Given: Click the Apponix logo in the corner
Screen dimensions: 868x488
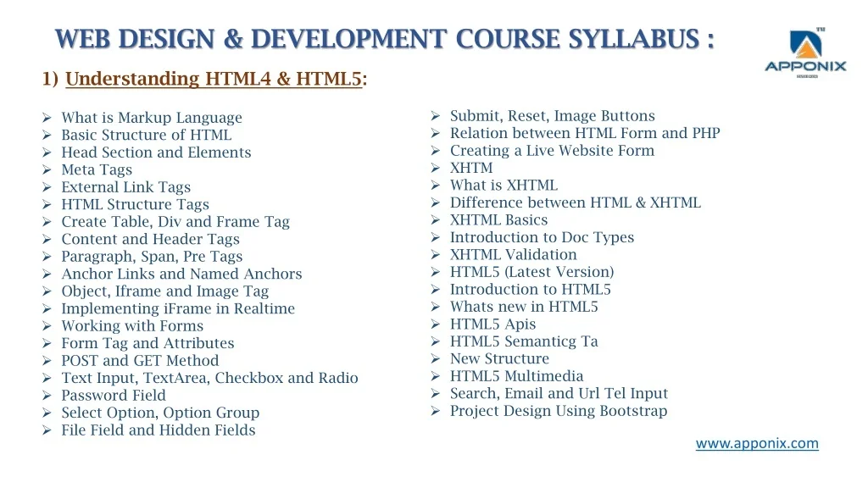Looking at the screenshot, I should 804,53.
